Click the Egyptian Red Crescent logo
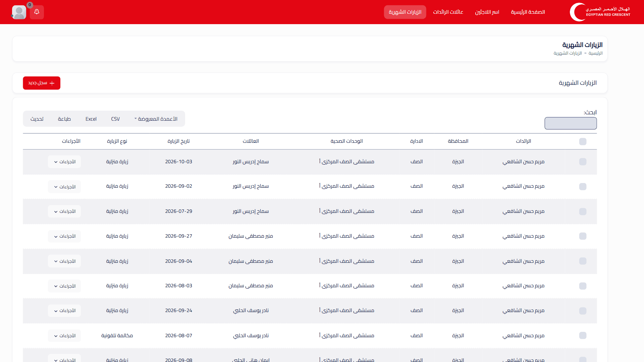Viewport: 644px width, 362px height. pos(600,12)
